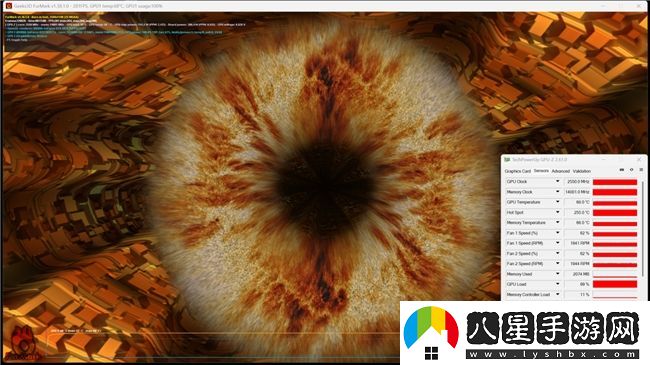Click the GPU-Z refresh icon

631,170
